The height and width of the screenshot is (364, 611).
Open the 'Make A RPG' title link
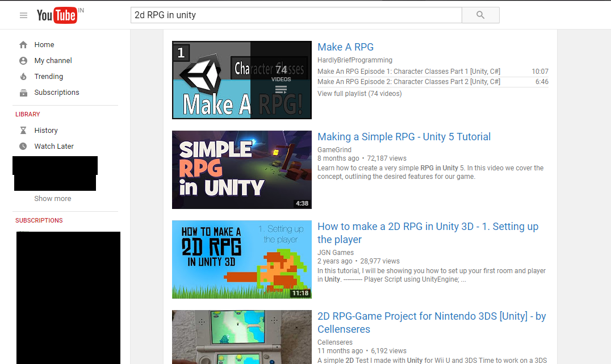click(346, 47)
